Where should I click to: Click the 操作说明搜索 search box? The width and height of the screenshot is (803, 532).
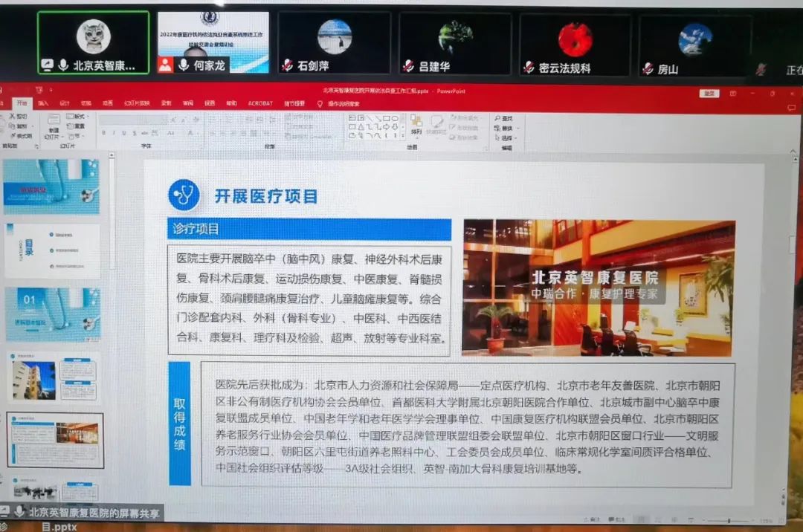[x=339, y=104]
